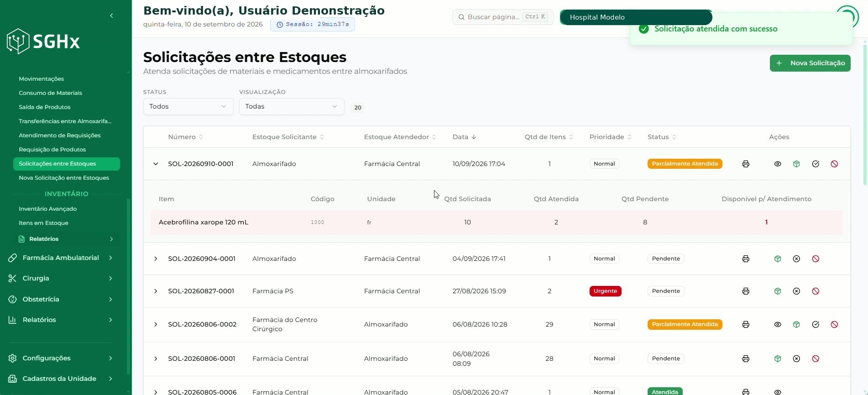The image size is (868, 395).
Task: Expand the SOL-20260805-0006 row
Action: (156, 392)
